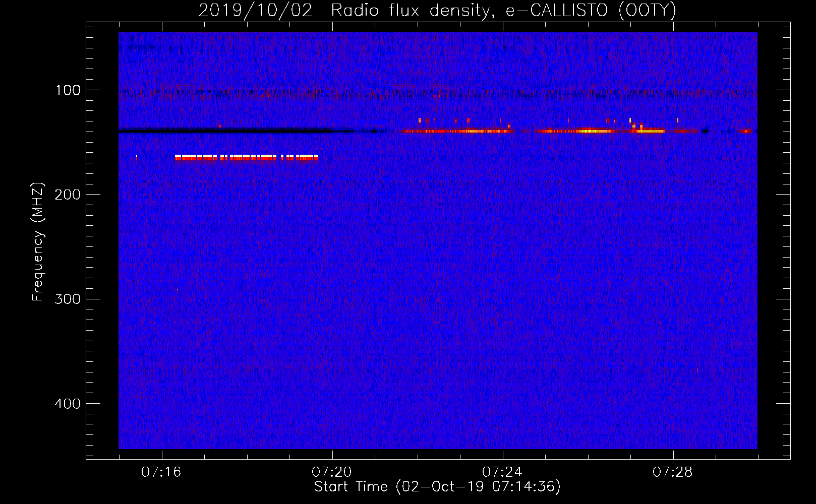Click the 300 frequency tick label
This screenshot has height=504, width=816.
point(68,299)
